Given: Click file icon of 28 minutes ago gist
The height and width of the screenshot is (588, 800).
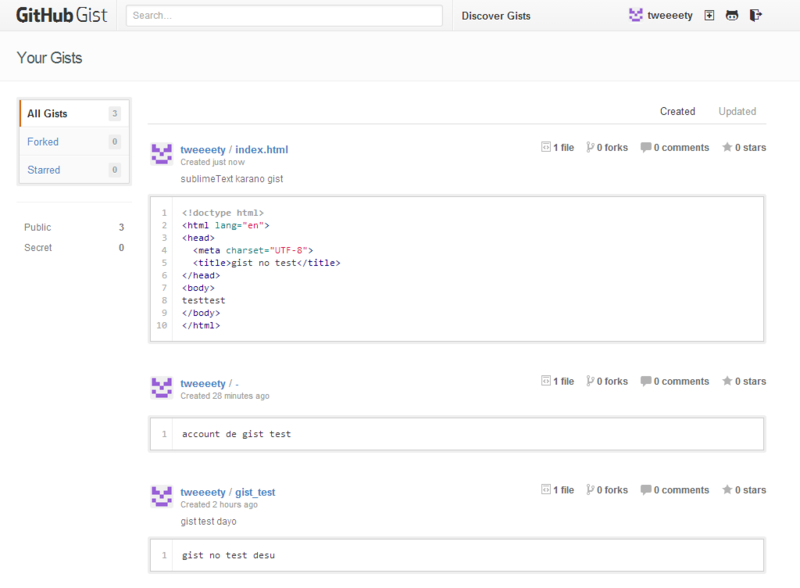Looking at the screenshot, I should pyautogui.click(x=546, y=381).
